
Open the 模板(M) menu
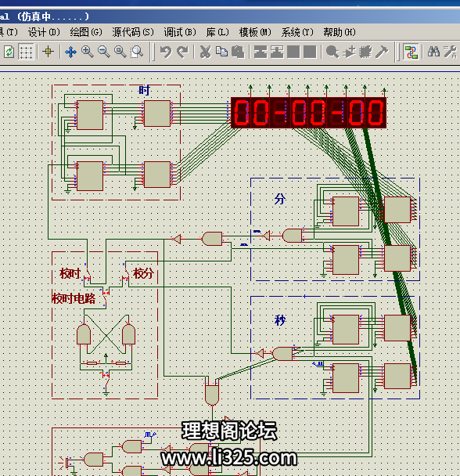(255, 32)
